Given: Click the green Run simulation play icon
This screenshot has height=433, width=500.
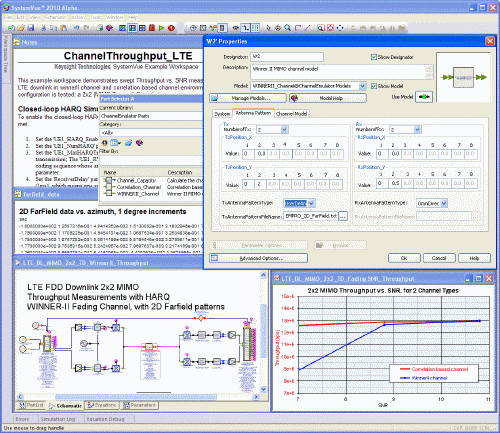Looking at the screenshot, I should [x=162, y=28].
